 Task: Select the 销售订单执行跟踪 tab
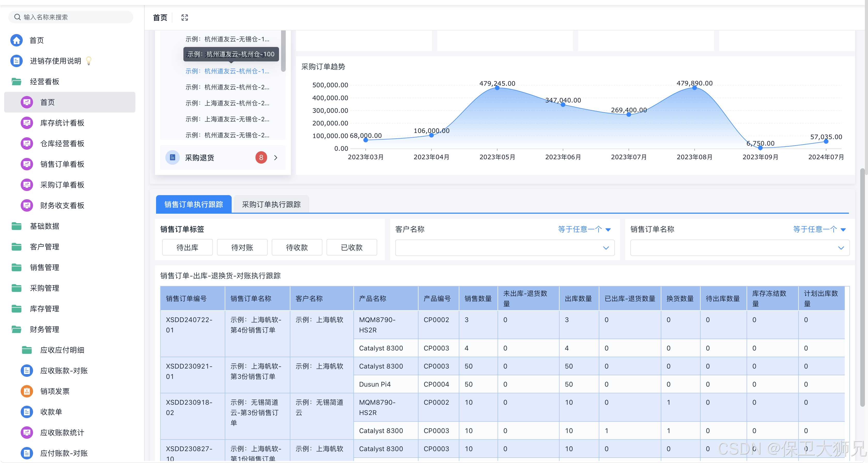point(193,204)
